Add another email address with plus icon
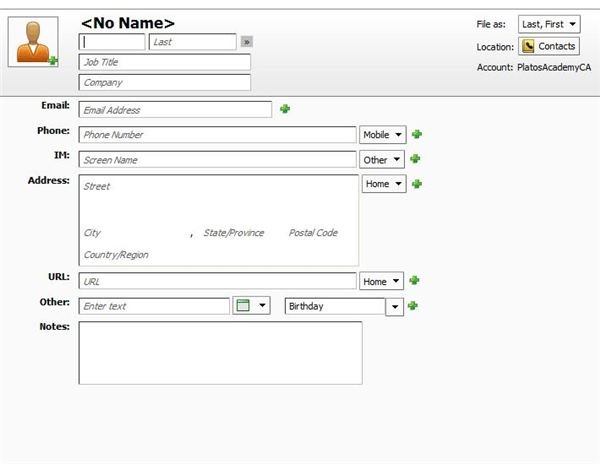 (x=285, y=109)
